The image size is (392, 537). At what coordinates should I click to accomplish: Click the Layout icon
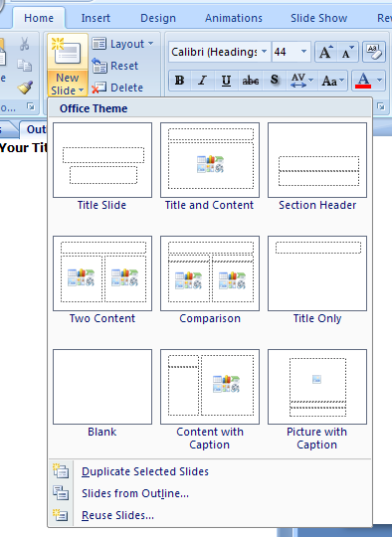point(99,44)
